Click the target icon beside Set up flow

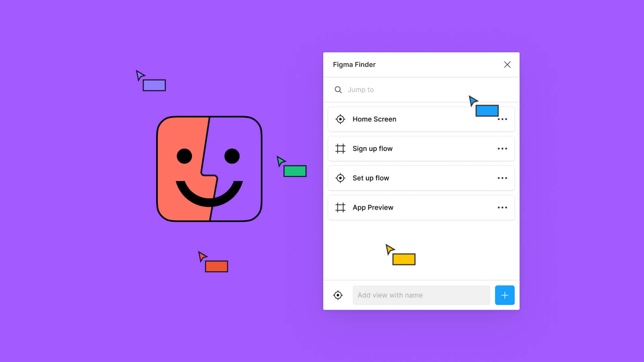[x=340, y=178]
